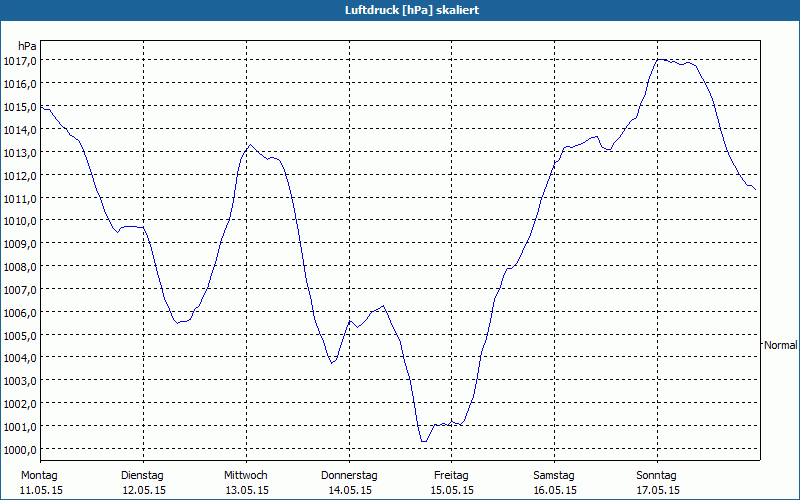Select the 1017,0 y-axis value
Viewport: 800px width, 500px height.
pos(20,61)
